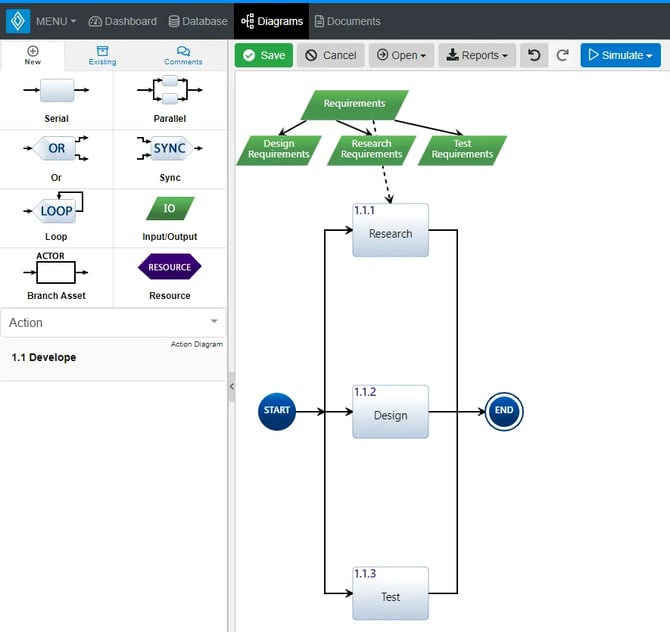Screen dimensions: 670x632
Task: Click the undo arrow button
Action: point(534,55)
